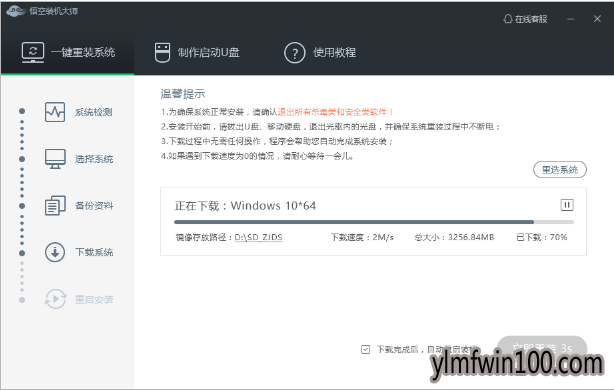Click the 系统检测 pulse icon
The height and width of the screenshot is (390, 614).
coord(55,112)
